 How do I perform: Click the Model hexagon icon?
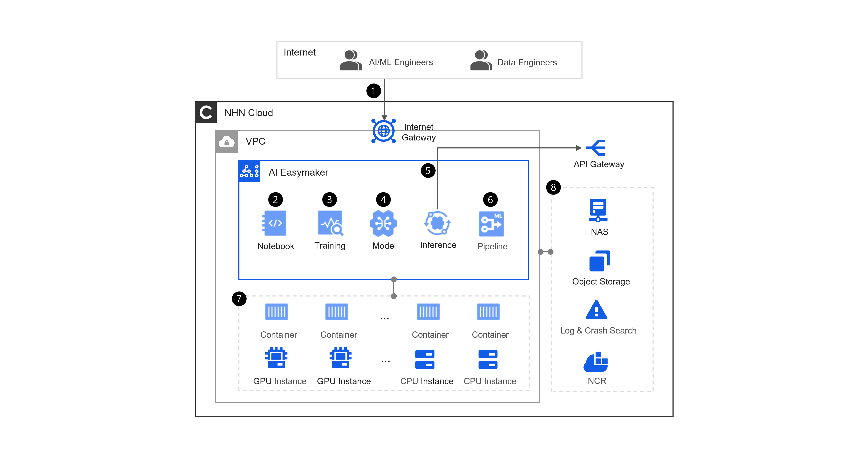383,223
